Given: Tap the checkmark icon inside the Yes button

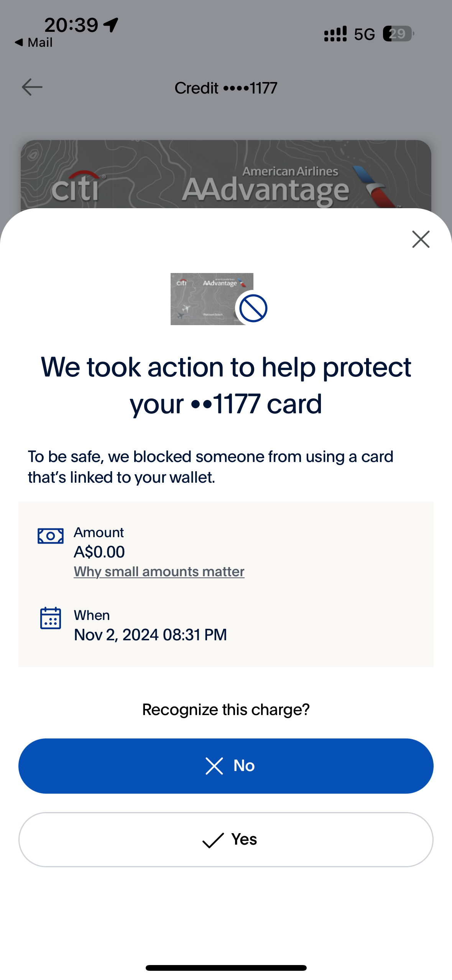Looking at the screenshot, I should coord(213,840).
